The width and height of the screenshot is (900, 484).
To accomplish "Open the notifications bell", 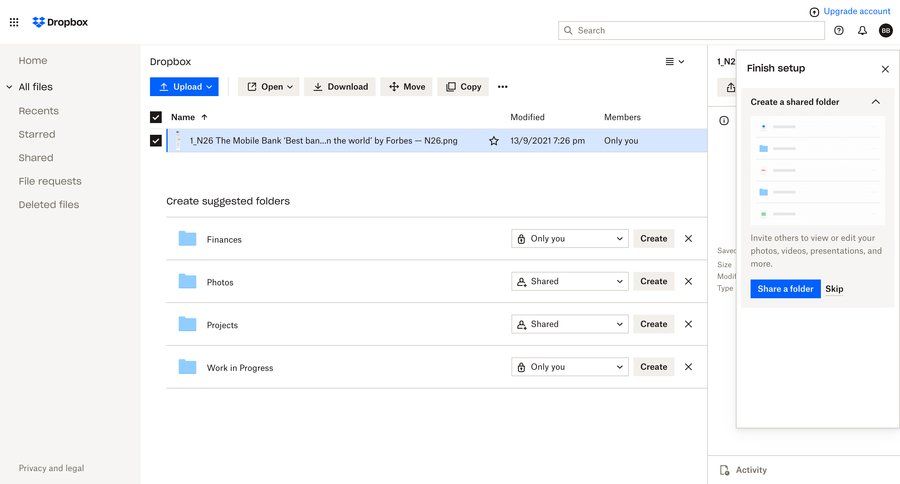I will 862,30.
